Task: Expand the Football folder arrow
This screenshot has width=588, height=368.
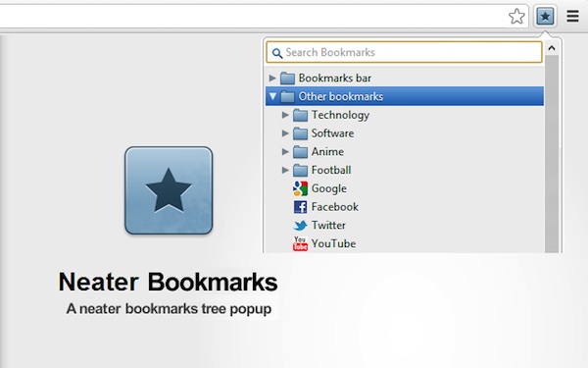Action: [x=285, y=170]
